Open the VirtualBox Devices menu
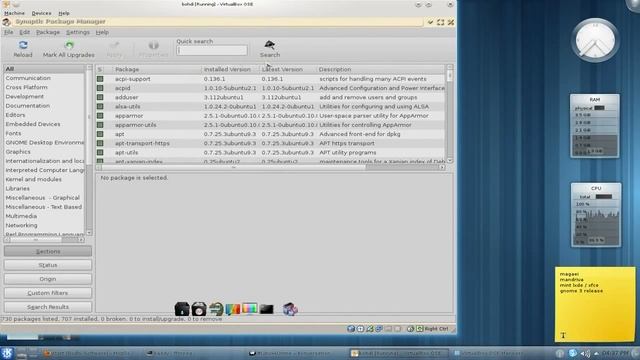640x360 pixels. pos(41,13)
